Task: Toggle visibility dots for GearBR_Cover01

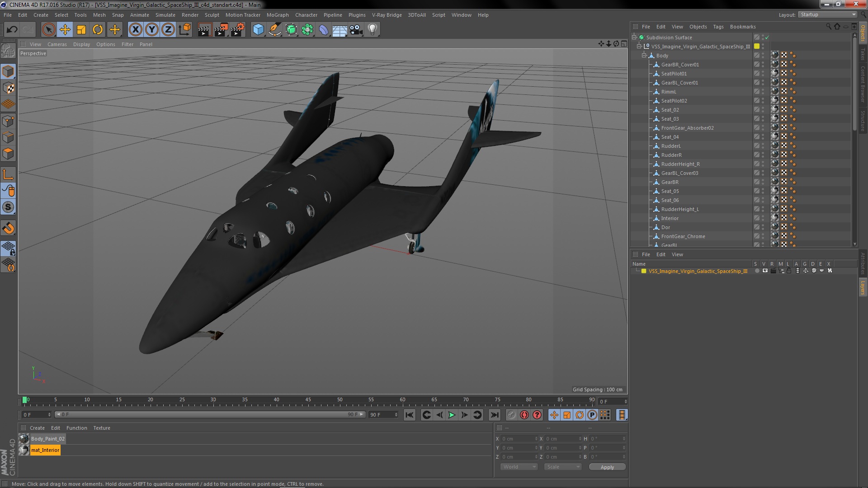Action: pos(763,65)
